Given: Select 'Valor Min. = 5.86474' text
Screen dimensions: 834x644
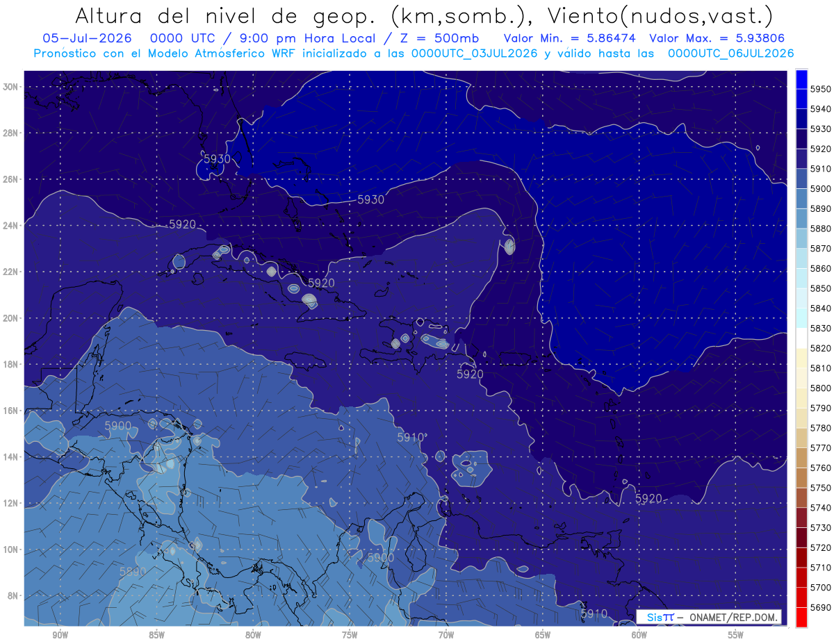Looking at the screenshot, I should coord(570,38).
